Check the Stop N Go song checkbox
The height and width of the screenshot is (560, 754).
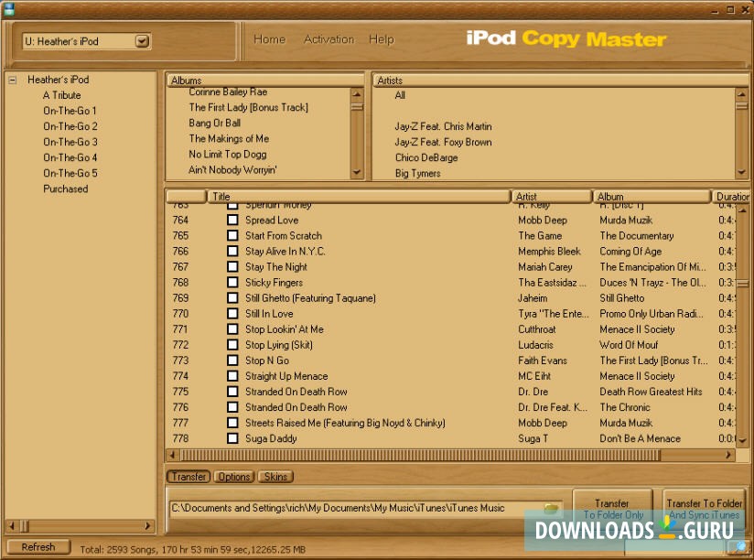(x=232, y=360)
